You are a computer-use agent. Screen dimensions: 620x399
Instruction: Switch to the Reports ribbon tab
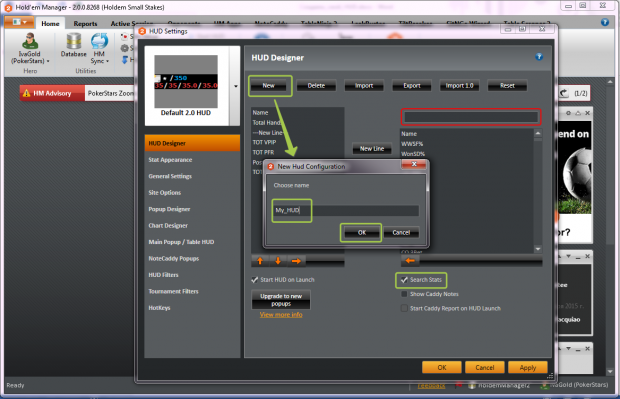tap(85, 24)
